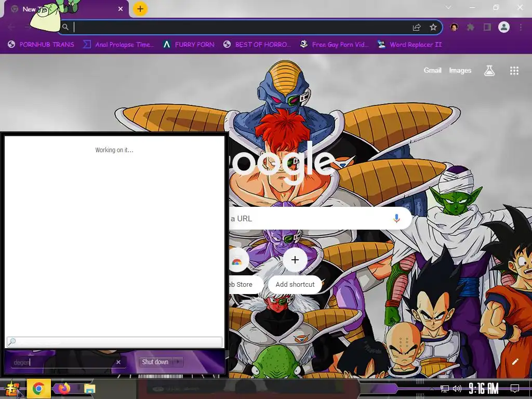
Task: Open the Web Store shortcut
Action: pyautogui.click(x=240, y=270)
